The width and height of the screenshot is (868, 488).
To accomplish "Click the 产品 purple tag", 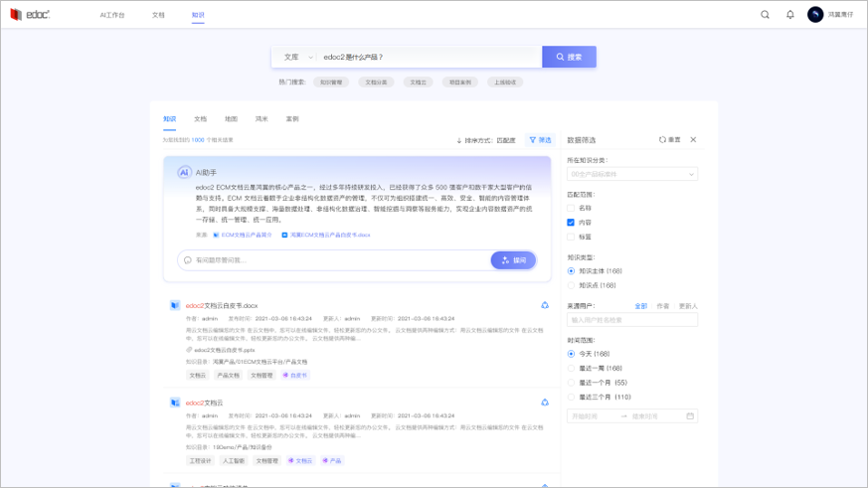I will [x=331, y=460].
